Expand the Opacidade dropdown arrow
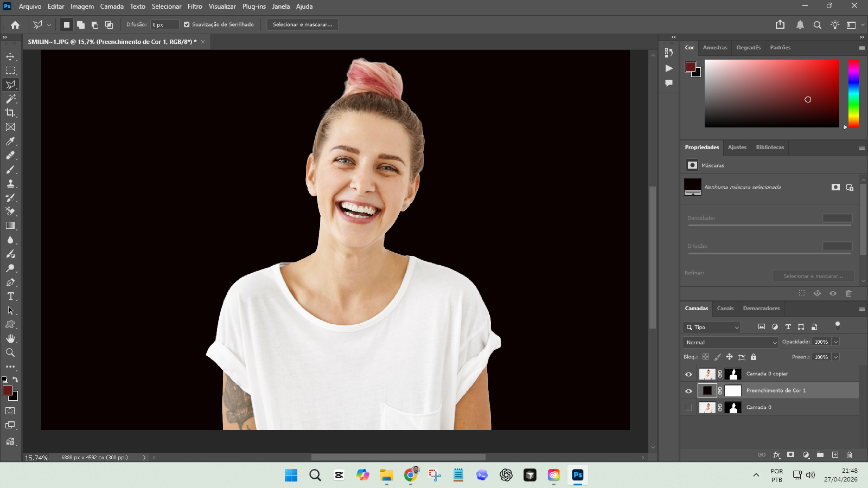The width and height of the screenshot is (868, 488). tap(835, 342)
